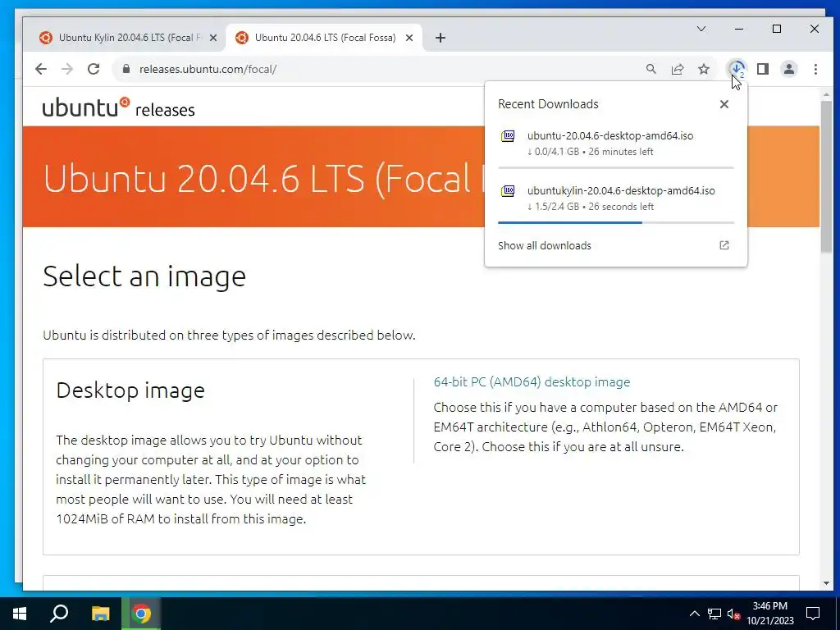Click the Chrome taskbar icon

click(141, 614)
